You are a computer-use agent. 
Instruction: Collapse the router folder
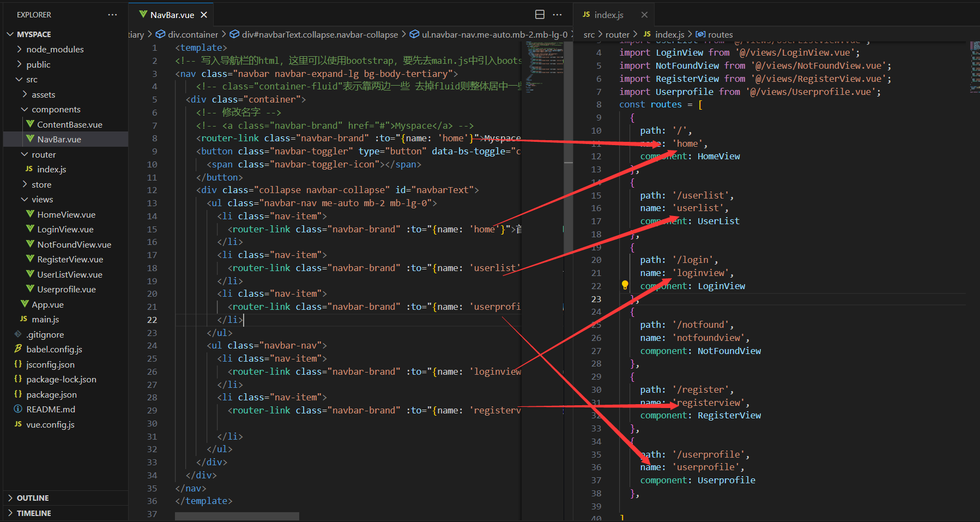25,154
